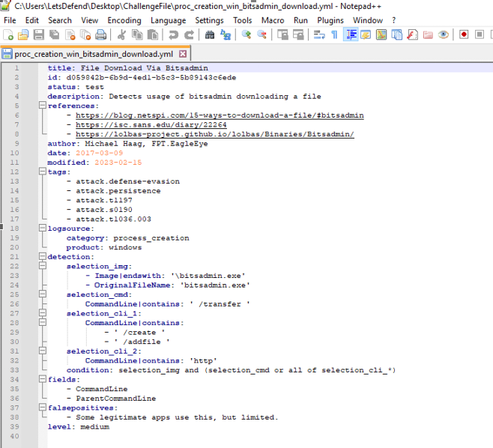Collapse the references block fold marker
Viewport: 493px width, 448px height.
pyautogui.click(x=43, y=105)
